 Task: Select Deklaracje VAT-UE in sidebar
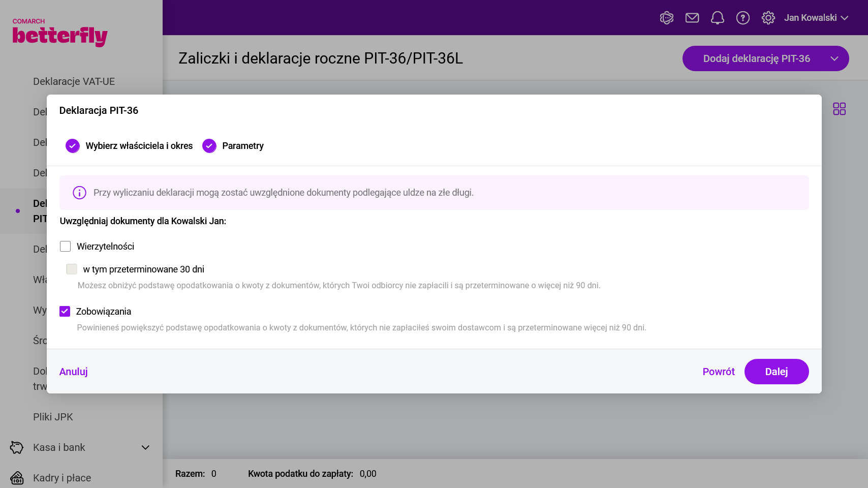pos(74,81)
